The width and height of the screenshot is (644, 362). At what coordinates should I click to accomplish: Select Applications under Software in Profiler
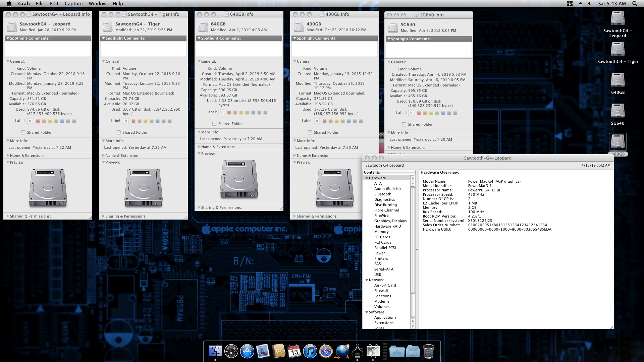[x=385, y=317]
